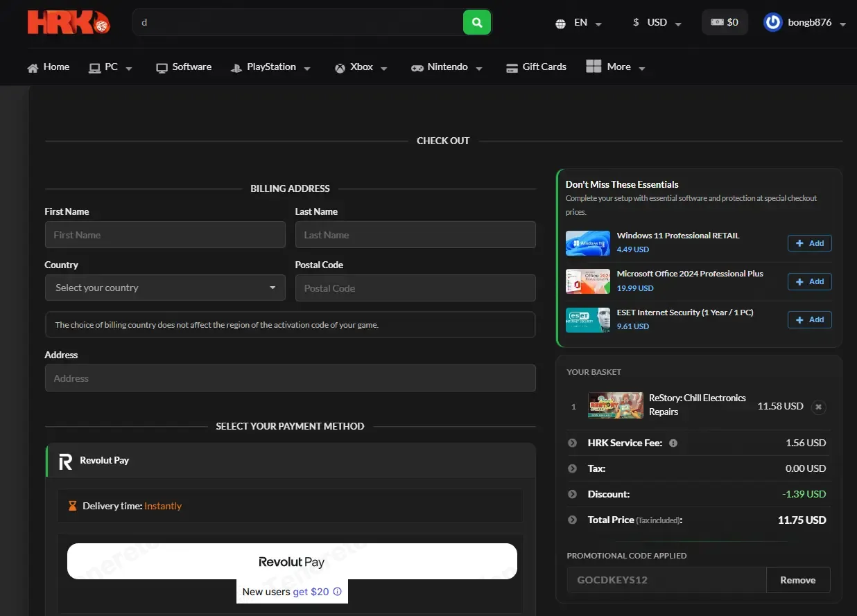Click the Revolut Pay R logo icon
The image size is (857, 616).
pyautogui.click(x=65, y=461)
